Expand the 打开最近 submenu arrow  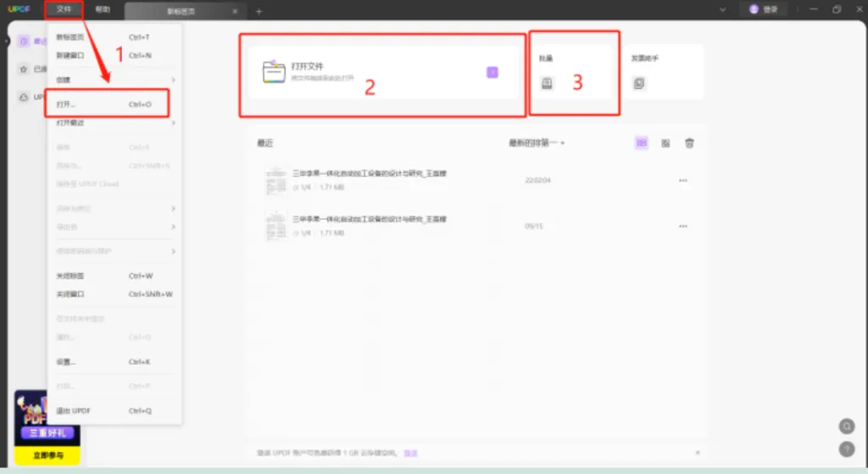pos(173,122)
